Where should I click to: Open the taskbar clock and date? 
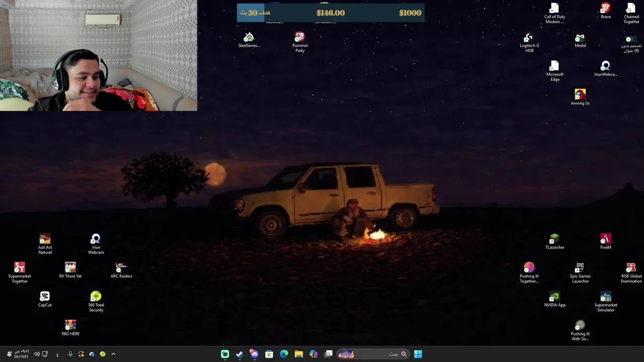point(21,354)
